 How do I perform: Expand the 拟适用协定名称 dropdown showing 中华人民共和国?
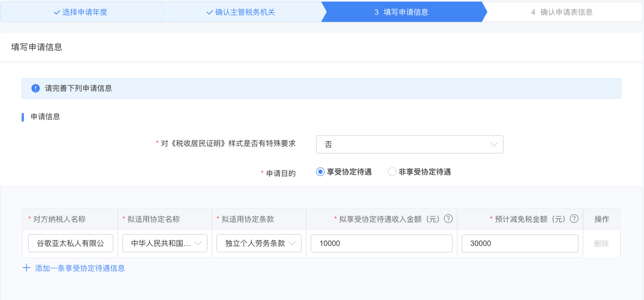(165, 243)
